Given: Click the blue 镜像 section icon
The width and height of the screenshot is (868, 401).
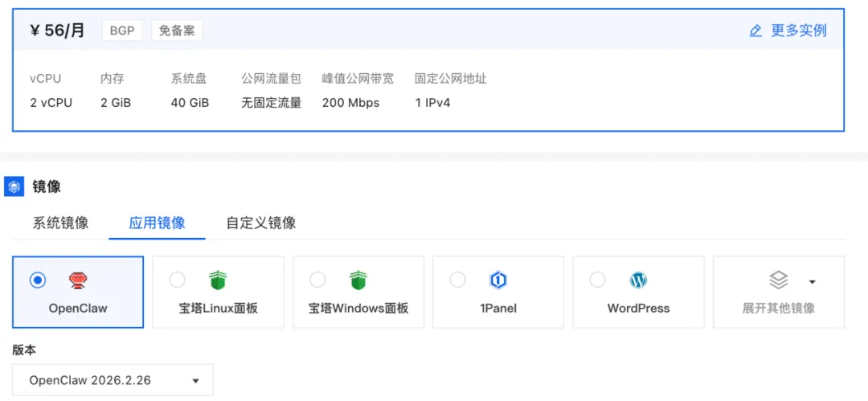Looking at the screenshot, I should [x=14, y=186].
